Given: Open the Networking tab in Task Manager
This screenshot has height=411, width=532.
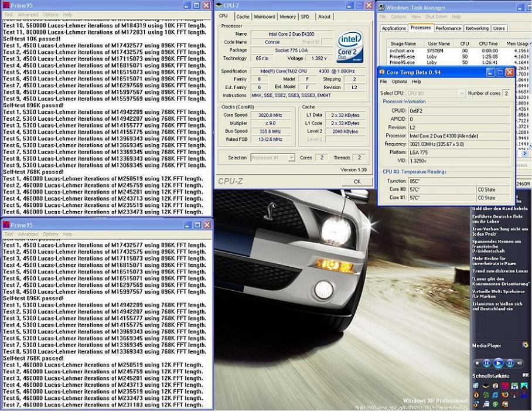Looking at the screenshot, I should [x=477, y=28].
